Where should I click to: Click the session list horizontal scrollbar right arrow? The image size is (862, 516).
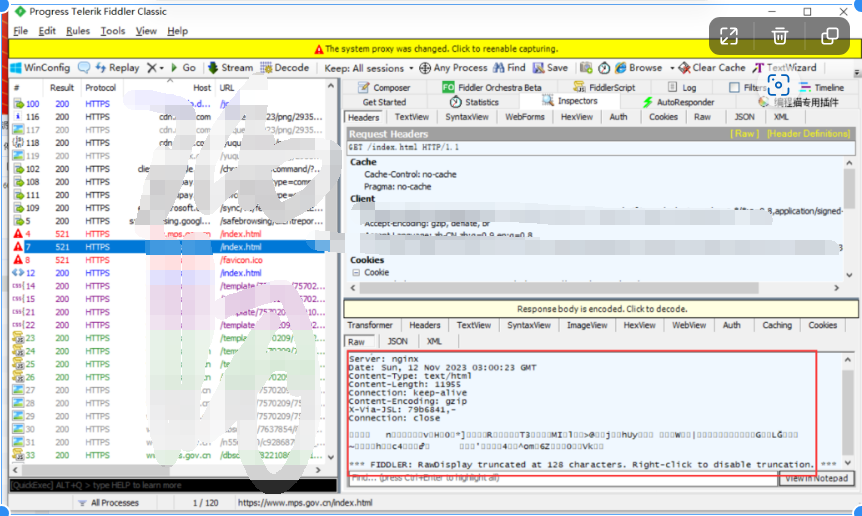[x=318, y=470]
